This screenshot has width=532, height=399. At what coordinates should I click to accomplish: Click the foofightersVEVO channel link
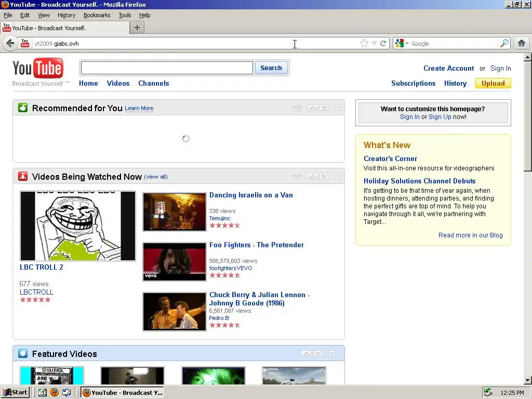(231, 268)
